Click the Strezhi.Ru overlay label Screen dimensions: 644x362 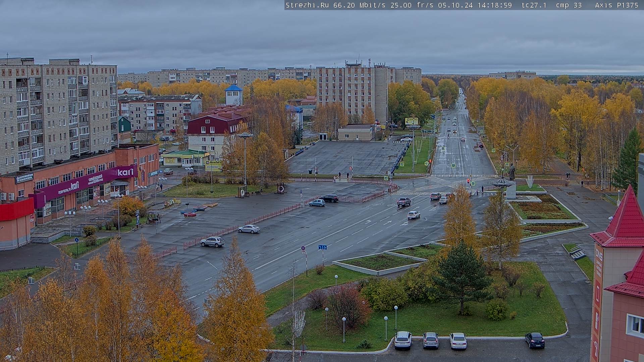pos(307,5)
